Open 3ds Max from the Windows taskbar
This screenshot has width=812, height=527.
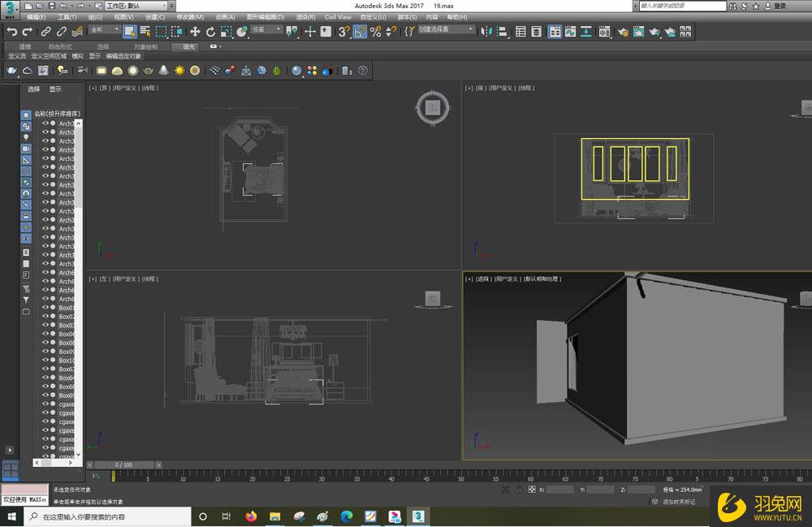coord(417,516)
